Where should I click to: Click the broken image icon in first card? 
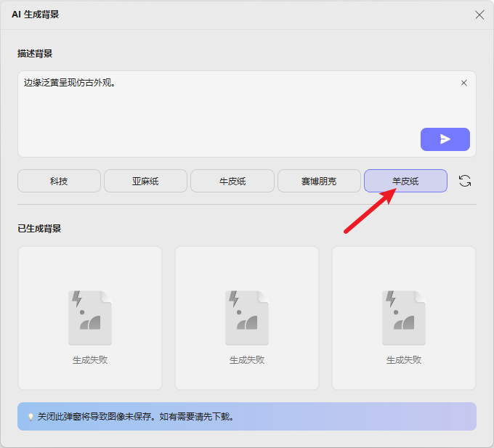[x=90, y=317]
